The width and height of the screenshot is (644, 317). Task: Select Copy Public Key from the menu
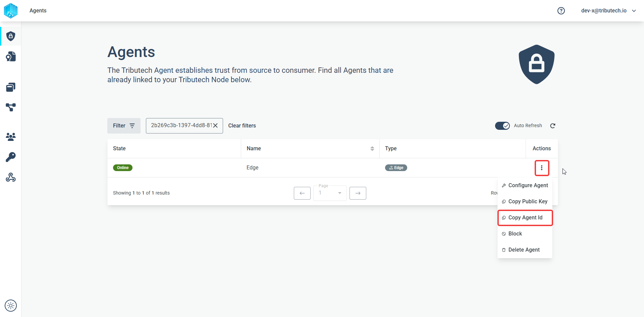[x=525, y=202]
